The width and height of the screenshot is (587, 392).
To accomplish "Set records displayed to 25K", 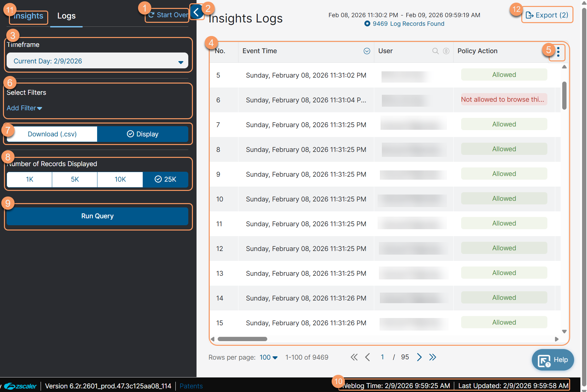I will pyautogui.click(x=165, y=179).
